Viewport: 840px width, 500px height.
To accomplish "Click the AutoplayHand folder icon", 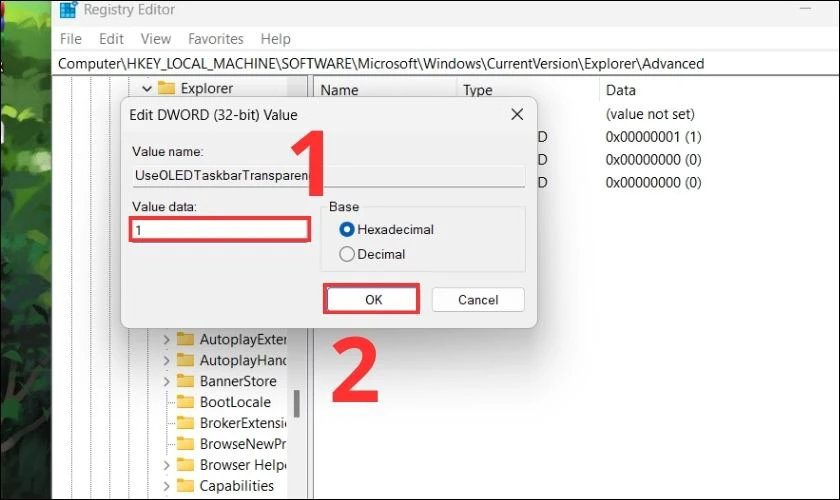I will pos(185,360).
